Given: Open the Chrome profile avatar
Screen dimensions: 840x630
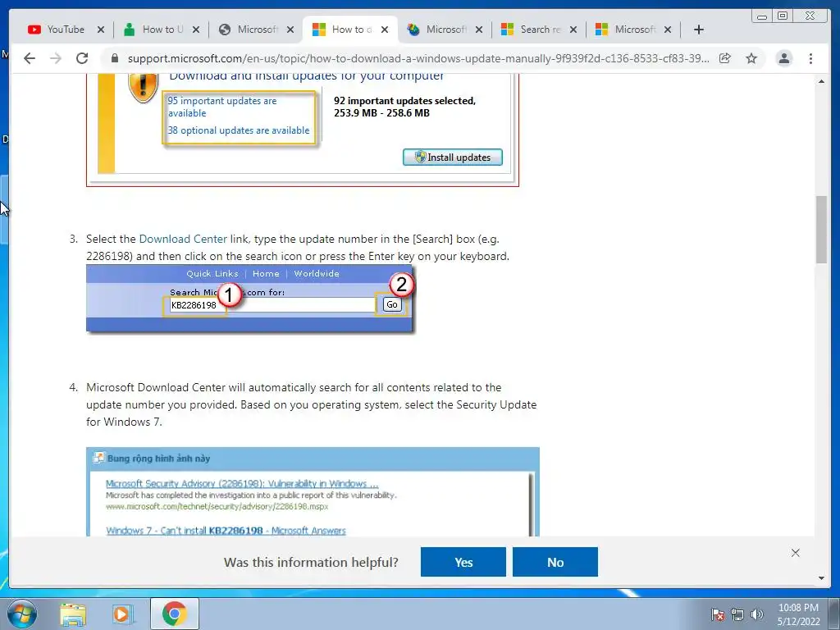Looking at the screenshot, I should [783, 58].
